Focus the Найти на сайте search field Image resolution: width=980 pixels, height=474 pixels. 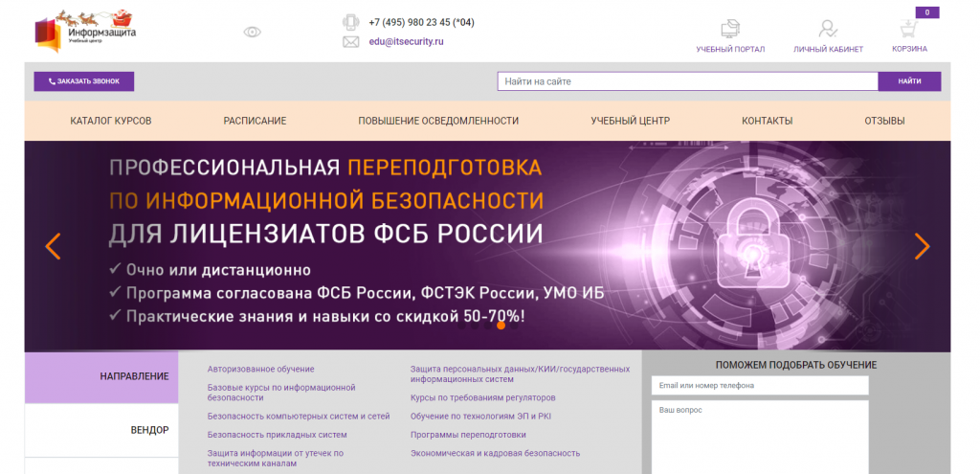pos(687,81)
